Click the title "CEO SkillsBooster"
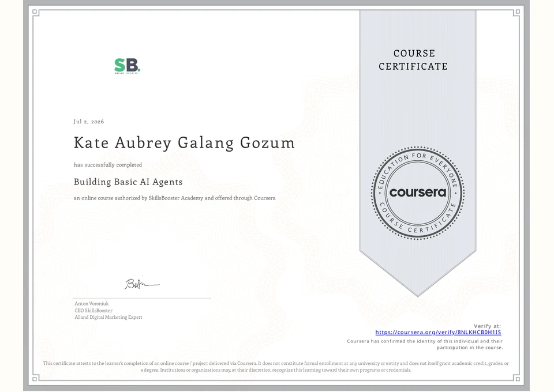 pyautogui.click(x=93, y=311)
